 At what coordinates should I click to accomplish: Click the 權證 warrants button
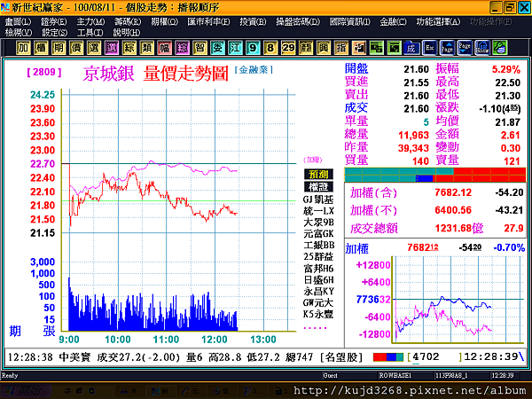coord(318,186)
